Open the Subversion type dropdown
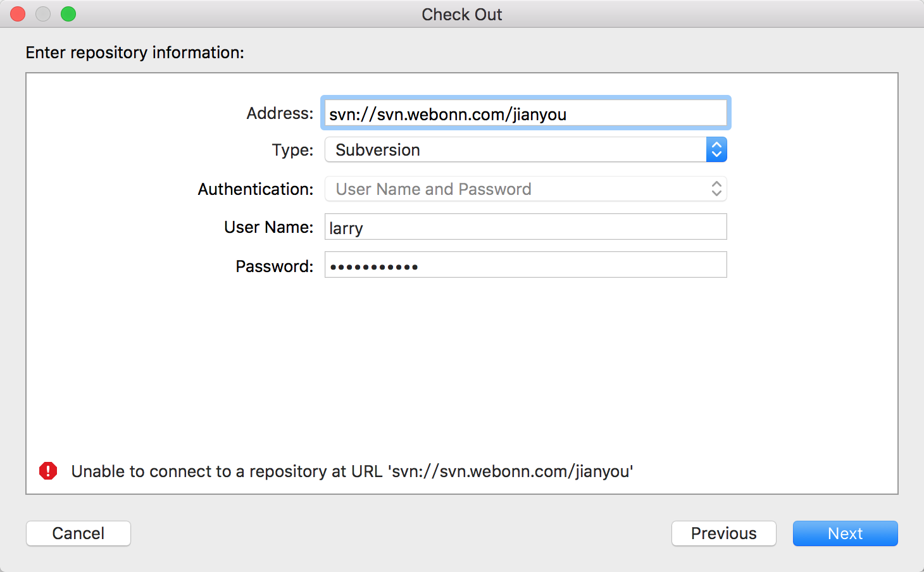This screenshot has height=572, width=924. tap(525, 150)
